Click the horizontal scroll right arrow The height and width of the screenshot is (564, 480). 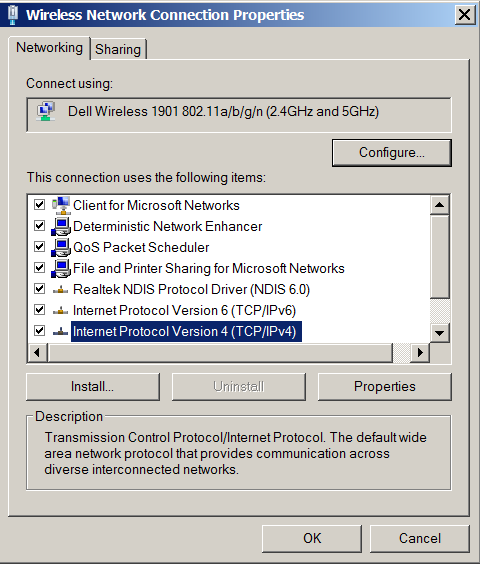[x=420, y=352]
